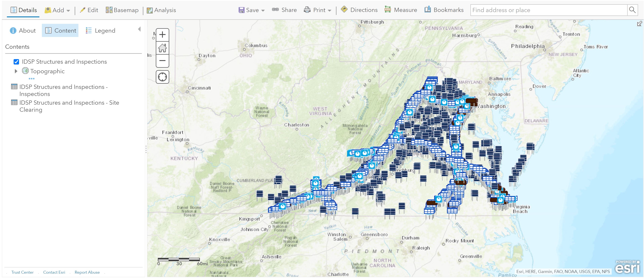Open the Trust Center link

(22, 272)
